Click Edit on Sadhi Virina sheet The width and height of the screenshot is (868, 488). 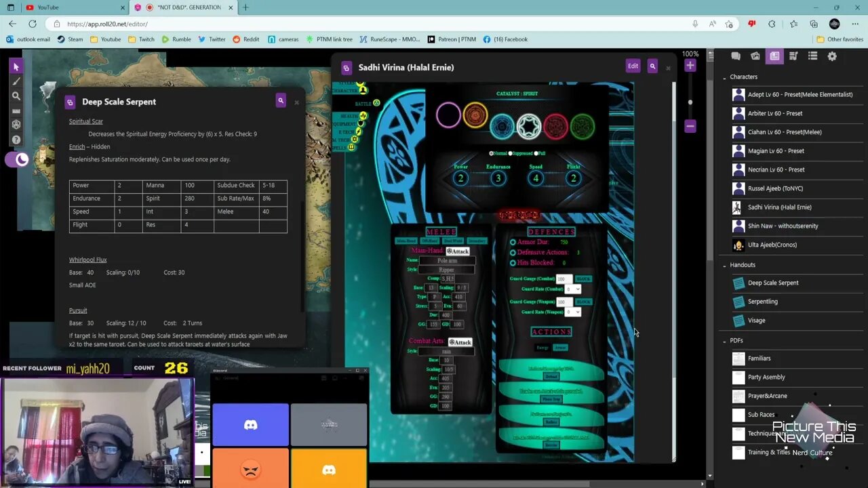(x=633, y=66)
